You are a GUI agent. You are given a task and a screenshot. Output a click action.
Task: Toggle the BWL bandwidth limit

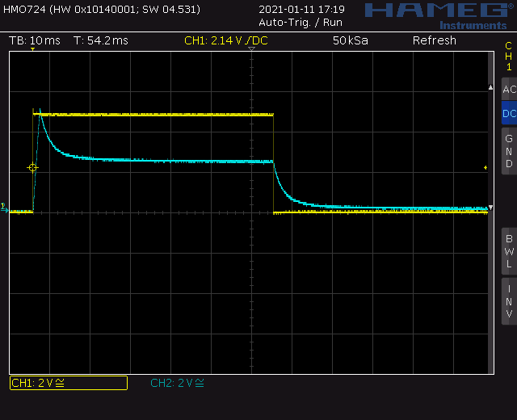pyautogui.click(x=508, y=251)
